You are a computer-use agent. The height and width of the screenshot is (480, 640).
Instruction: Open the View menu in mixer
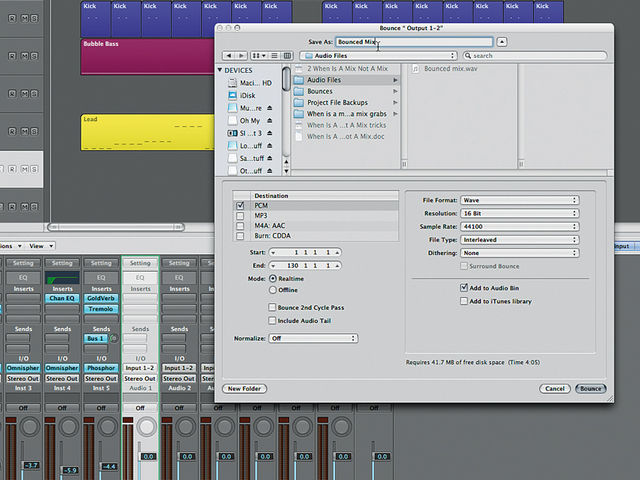pyautogui.click(x=41, y=246)
